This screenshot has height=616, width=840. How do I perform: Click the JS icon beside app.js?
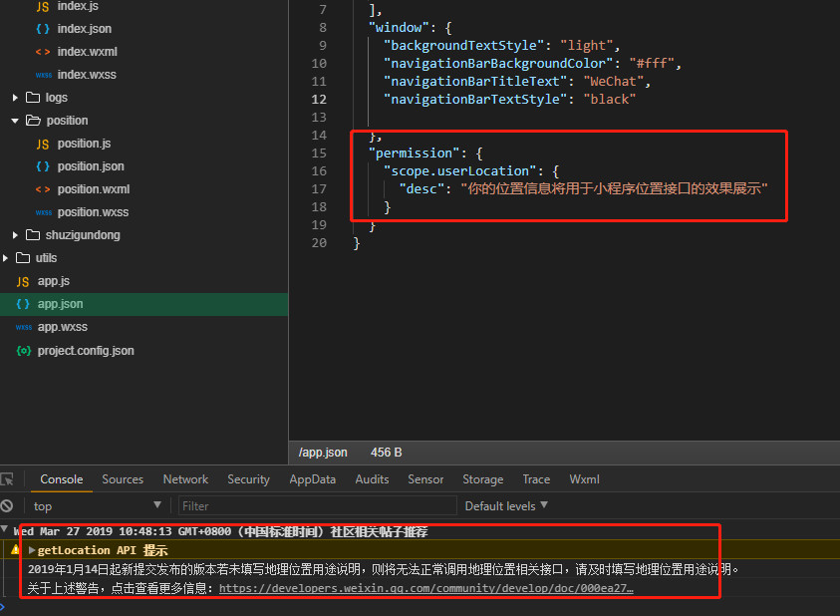(x=23, y=281)
